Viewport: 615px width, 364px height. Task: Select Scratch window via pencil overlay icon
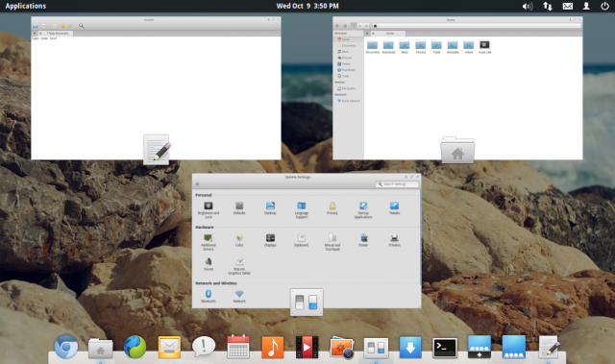coord(157,149)
